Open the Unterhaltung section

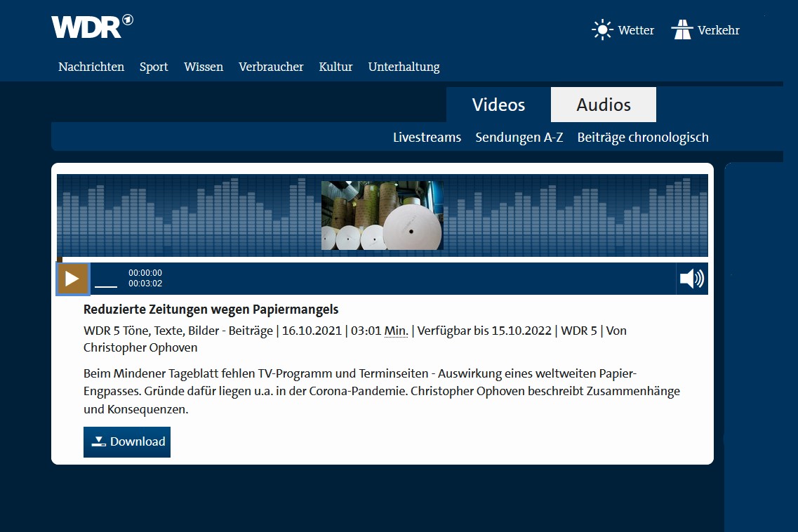tap(404, 67)
